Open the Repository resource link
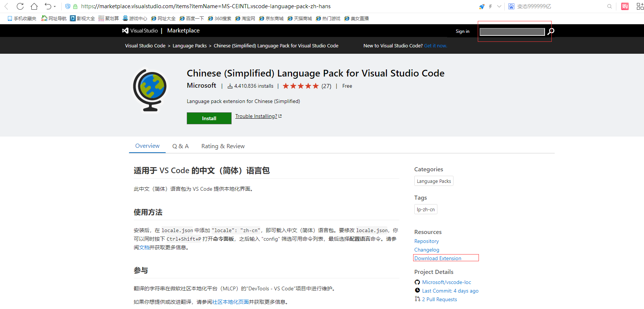Screen dimensions: 644x309 point(426,241)
